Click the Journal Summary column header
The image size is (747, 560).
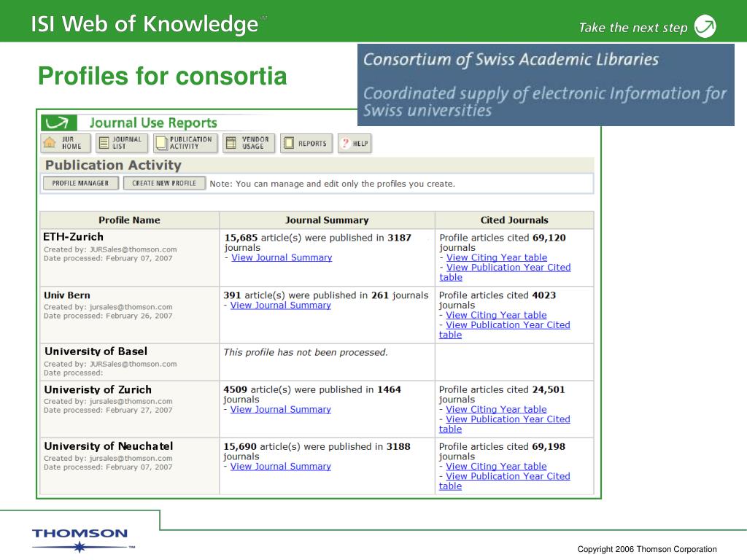pos(327,220)
